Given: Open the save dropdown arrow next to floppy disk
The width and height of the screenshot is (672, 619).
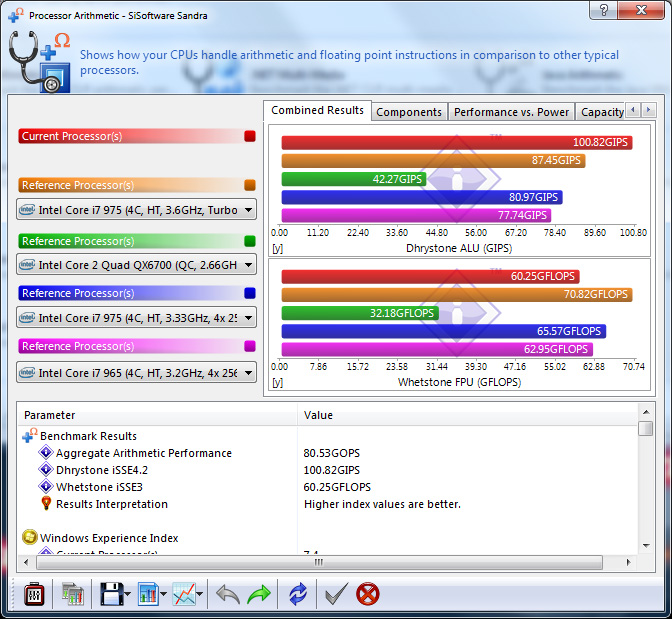Looking at the screenshot, I should coord(128,595).
